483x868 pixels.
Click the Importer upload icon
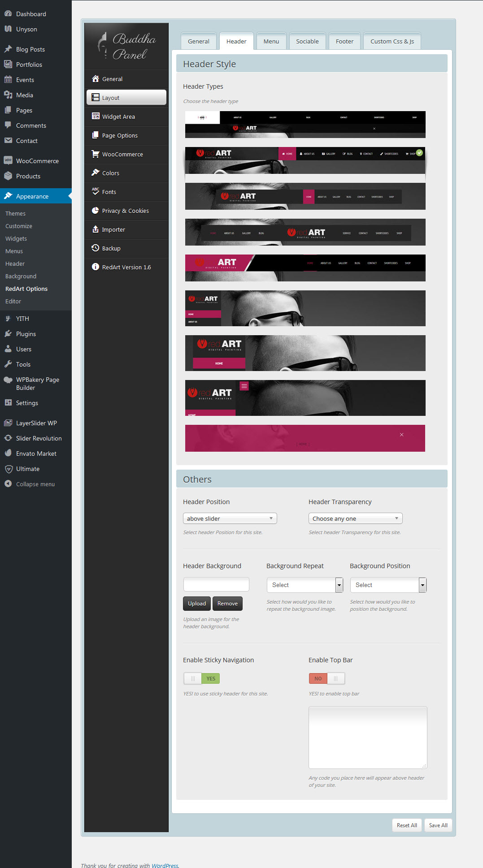(95, 229)
